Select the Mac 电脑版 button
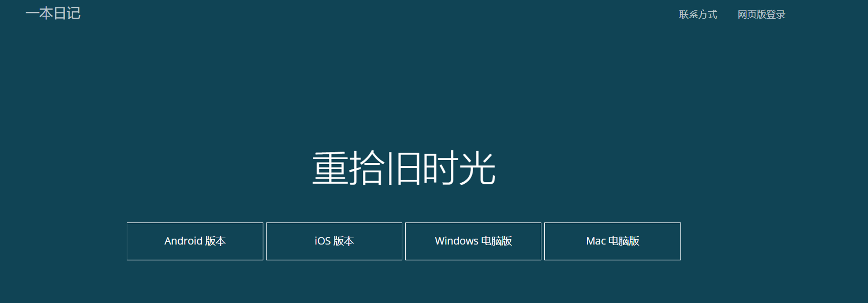The width and height of the screenshot is (868, 303). tap(612, 241)
